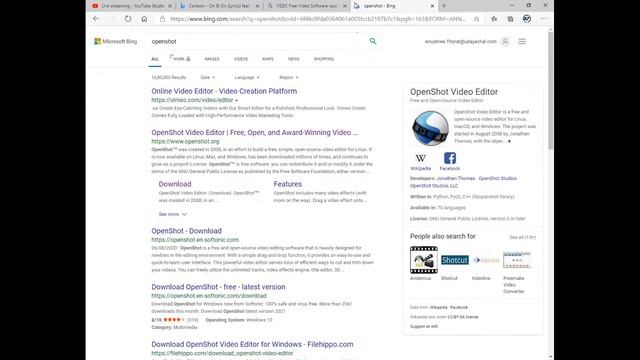This screenshot has height=360, width=640.
Task: Click the Microsoft Bing logo
Action: click(116, 42)
